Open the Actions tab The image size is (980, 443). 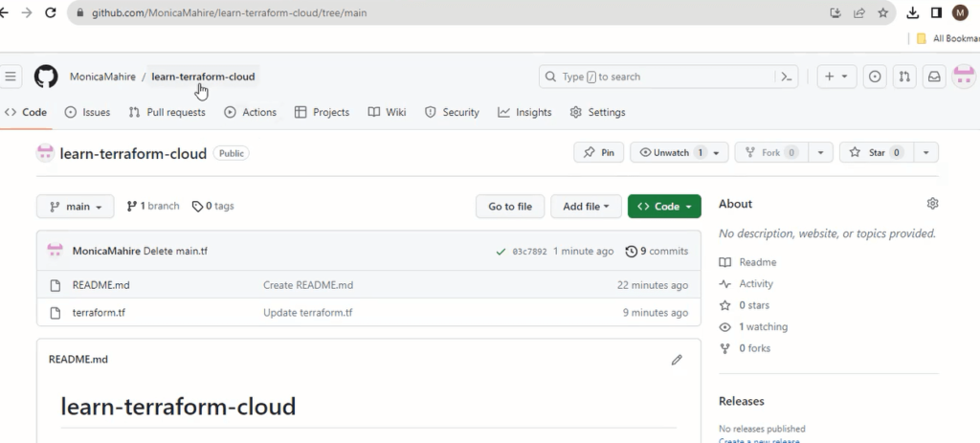point(250,113)
